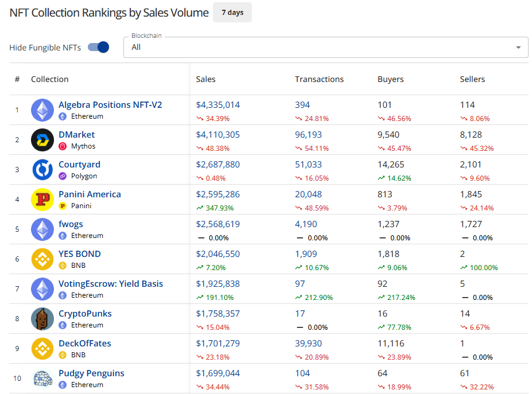
Task: Open the fwogs collection link
Action: (71, 224)
